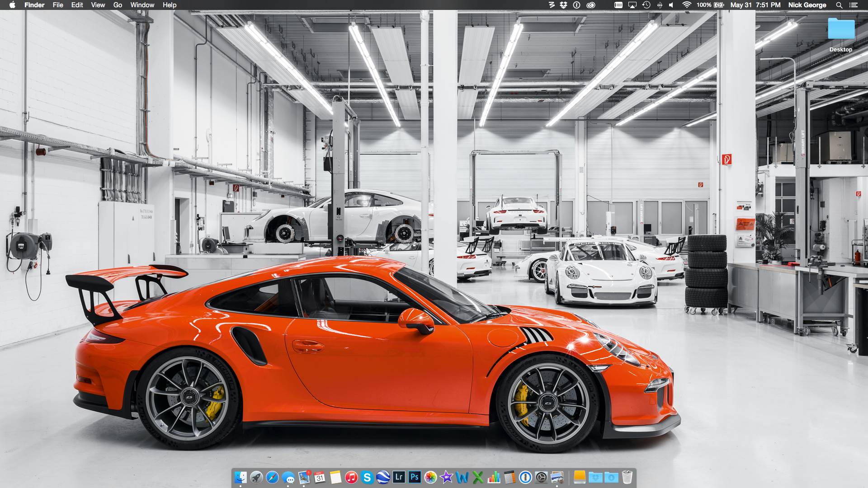
Task: Open the volume control in menu bar
Action: (x=671, y=5)
